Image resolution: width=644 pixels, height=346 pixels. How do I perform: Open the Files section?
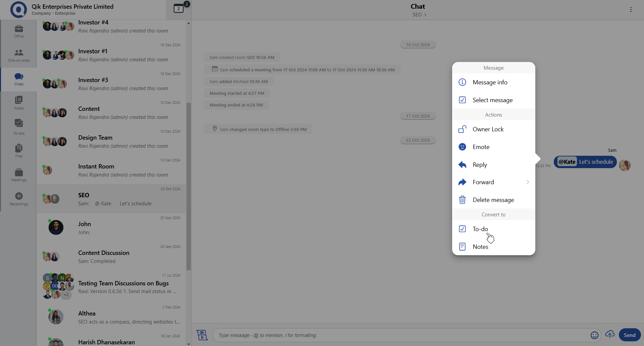click(x=19, y=151)
